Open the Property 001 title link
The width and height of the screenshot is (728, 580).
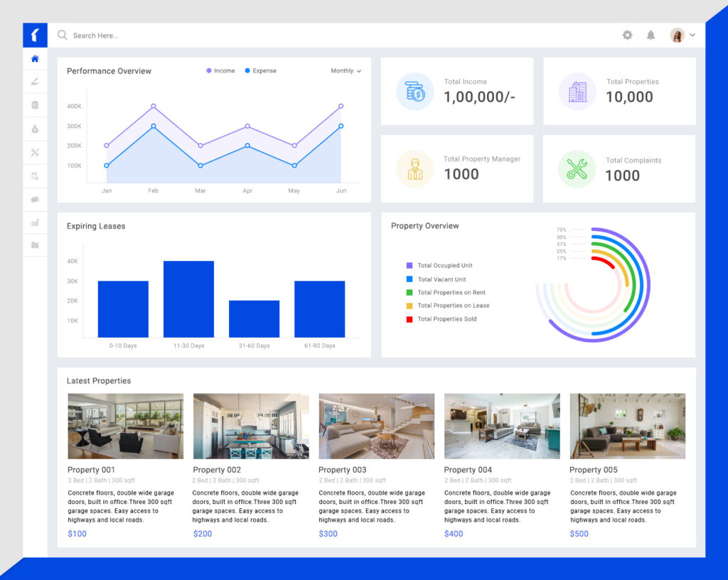click(x=91, y=470)
